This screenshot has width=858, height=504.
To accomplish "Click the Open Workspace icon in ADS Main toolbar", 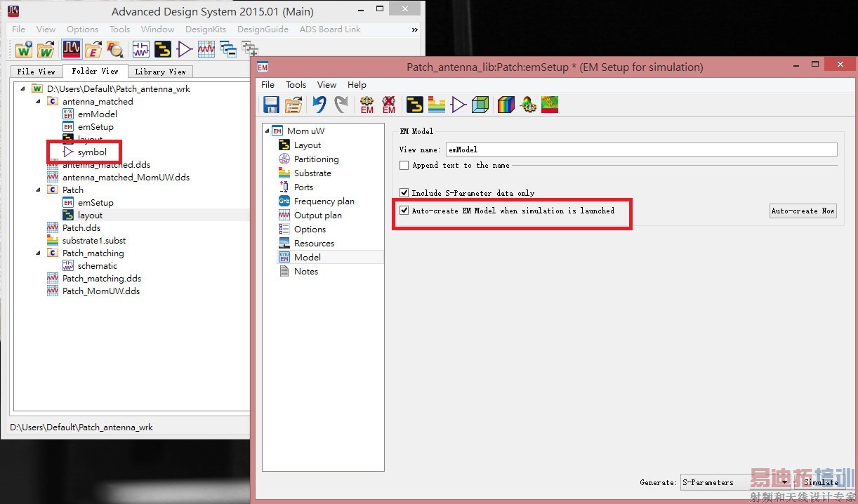I will [46, 49].
